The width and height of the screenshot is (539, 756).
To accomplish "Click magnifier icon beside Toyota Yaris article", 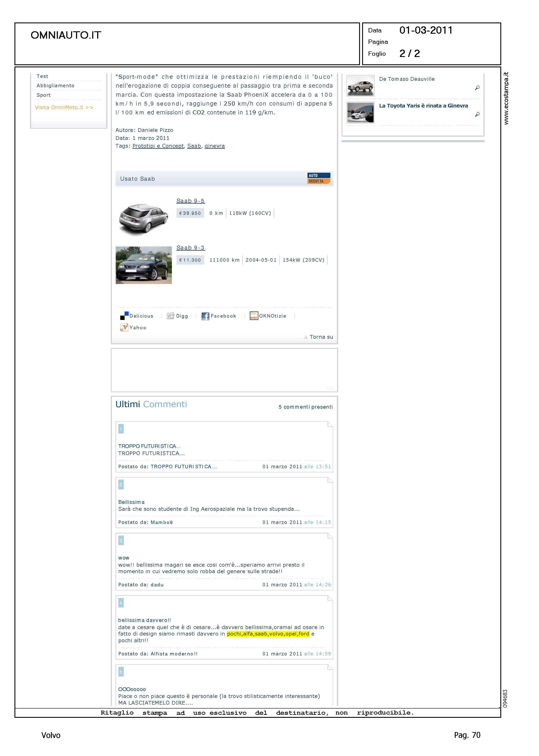I will (x=477, y=114).
